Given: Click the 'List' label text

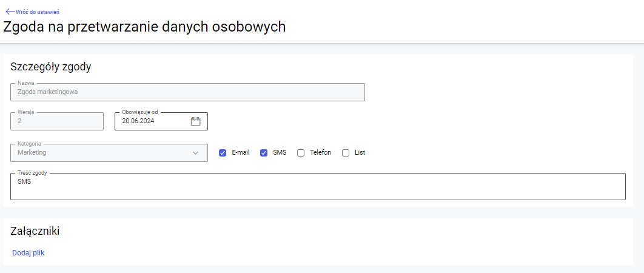Looking at the screenshot, I should point(360,153).
